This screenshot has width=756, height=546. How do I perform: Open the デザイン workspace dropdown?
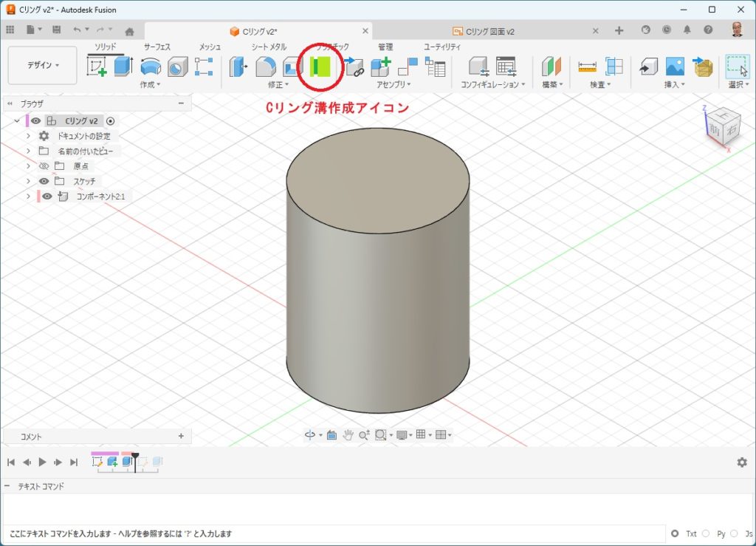coord(43,66)
